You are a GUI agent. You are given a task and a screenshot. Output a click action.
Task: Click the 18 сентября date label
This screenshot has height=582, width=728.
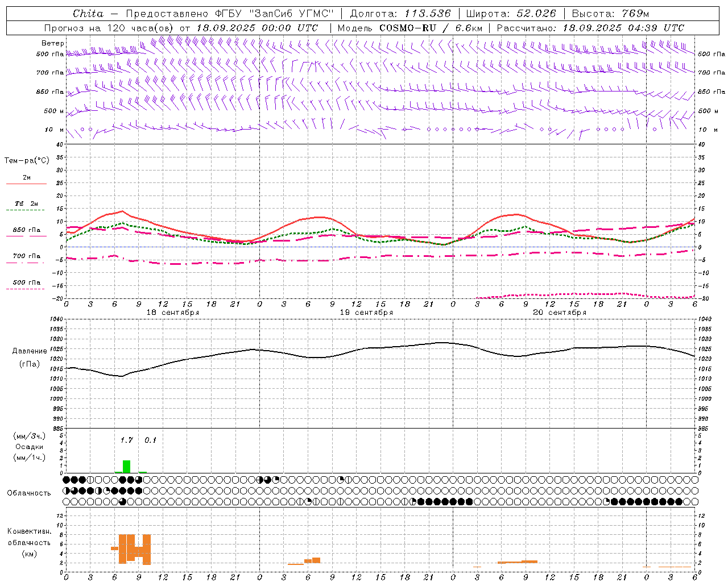173,313
